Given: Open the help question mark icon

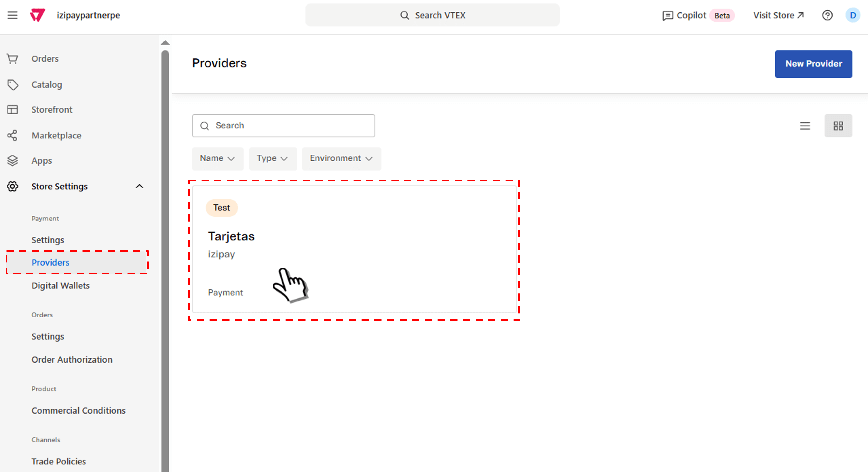Looking at the screenshot, I should coord(827,15).
